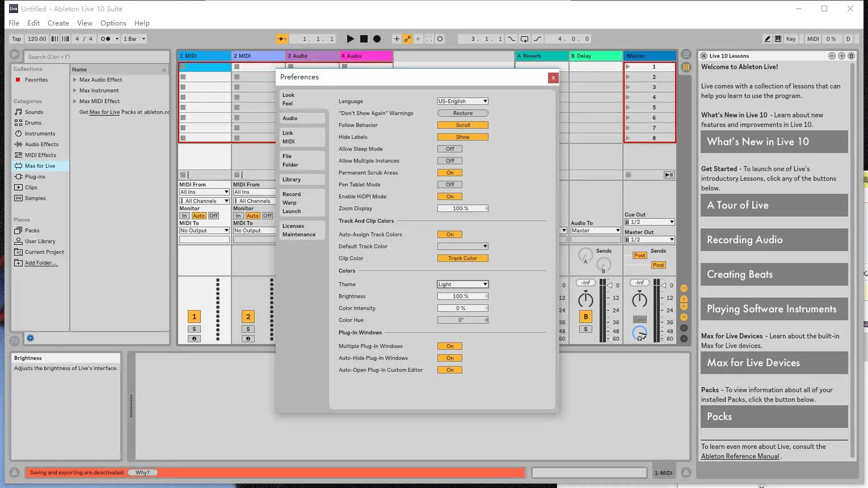The width and height of the screenshot is (868, 488).
Task: Toggle Follow Behavior Scroll setting
Action: point(463,125)
